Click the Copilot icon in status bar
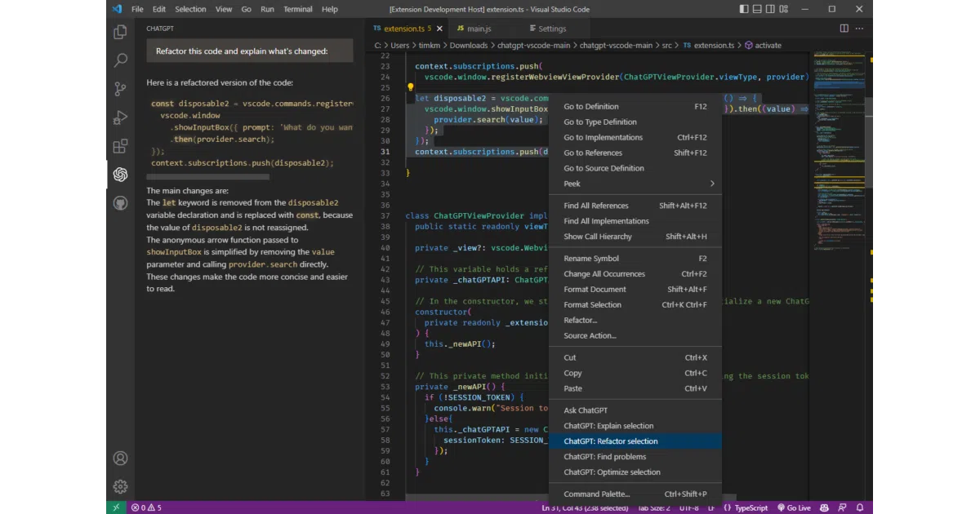The height and width of the screenshot is (514, 980). 825,507
